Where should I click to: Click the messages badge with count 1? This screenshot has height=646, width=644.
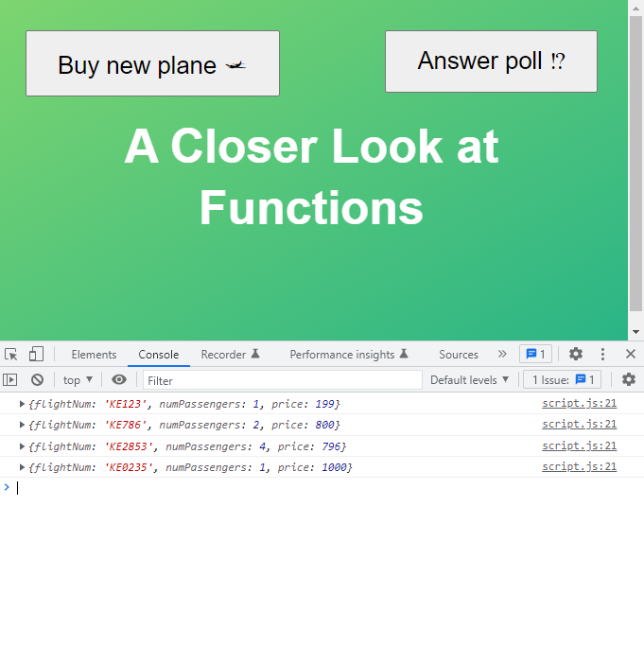[535, 354]
